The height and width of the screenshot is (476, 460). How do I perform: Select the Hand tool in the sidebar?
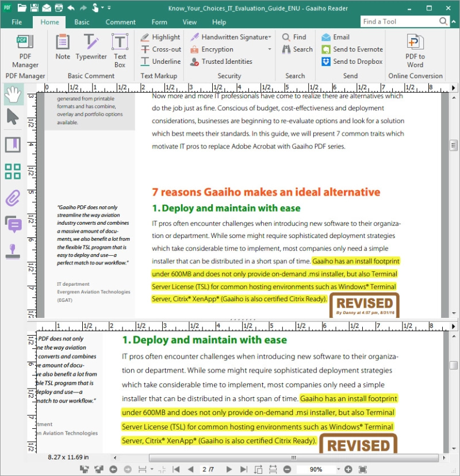click(13, 95)
